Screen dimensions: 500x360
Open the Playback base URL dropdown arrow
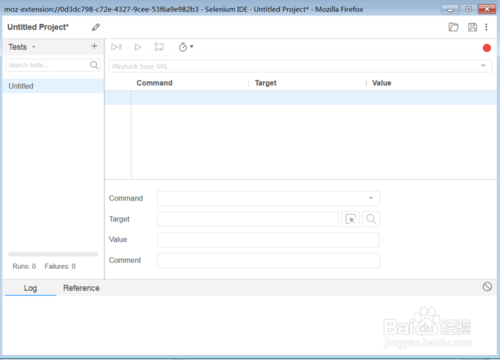pos(483,66)
